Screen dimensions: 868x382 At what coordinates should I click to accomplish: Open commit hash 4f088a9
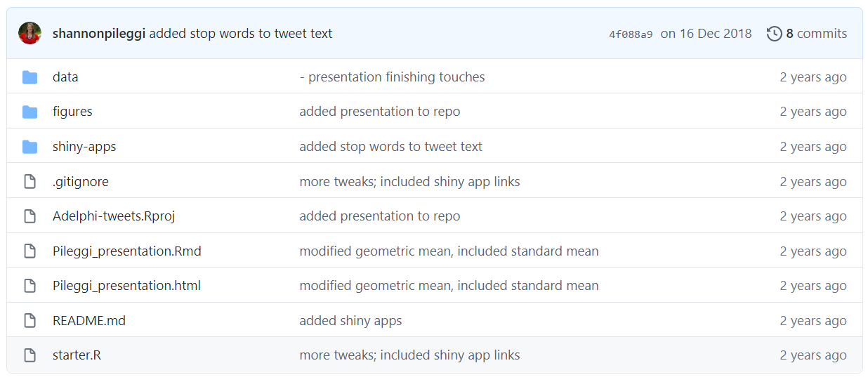(631, 34)
